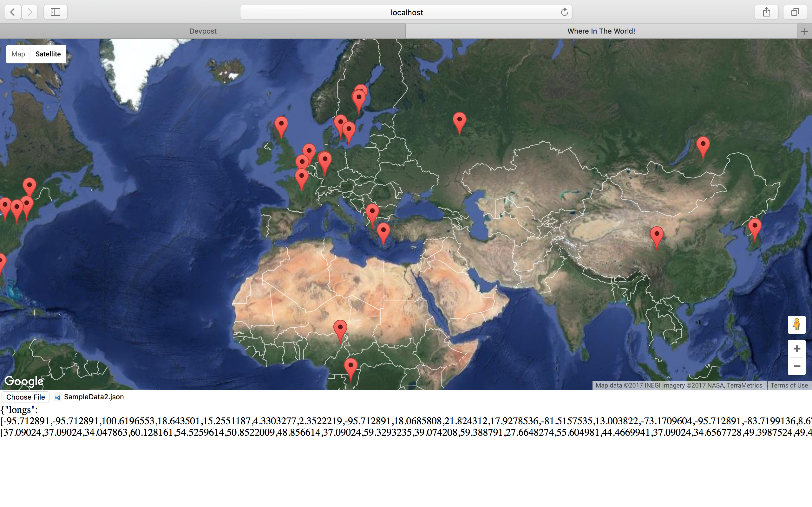Reload the page with refresh icon
This screenshot has width=812, height=507.
click(x=564, y=12)
